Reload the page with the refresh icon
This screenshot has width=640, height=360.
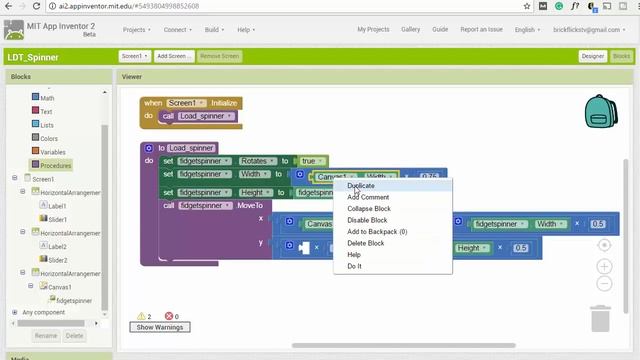click(x=36, y=6)
